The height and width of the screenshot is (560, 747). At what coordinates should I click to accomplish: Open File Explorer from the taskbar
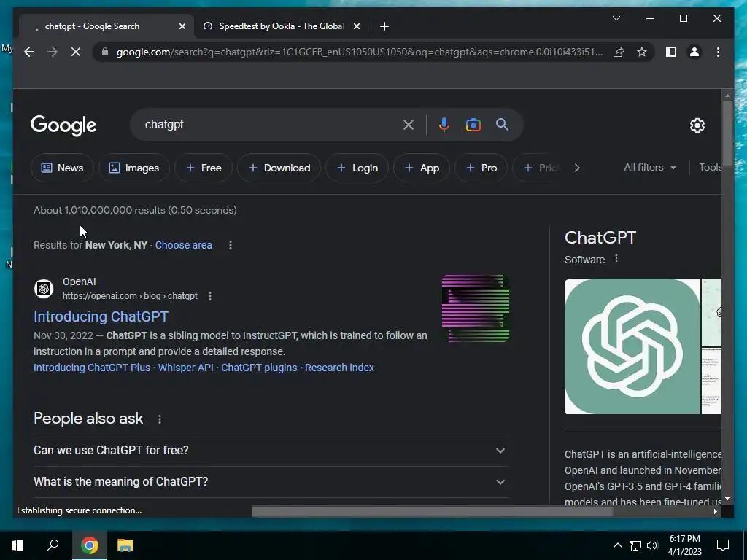coord(125,545)
